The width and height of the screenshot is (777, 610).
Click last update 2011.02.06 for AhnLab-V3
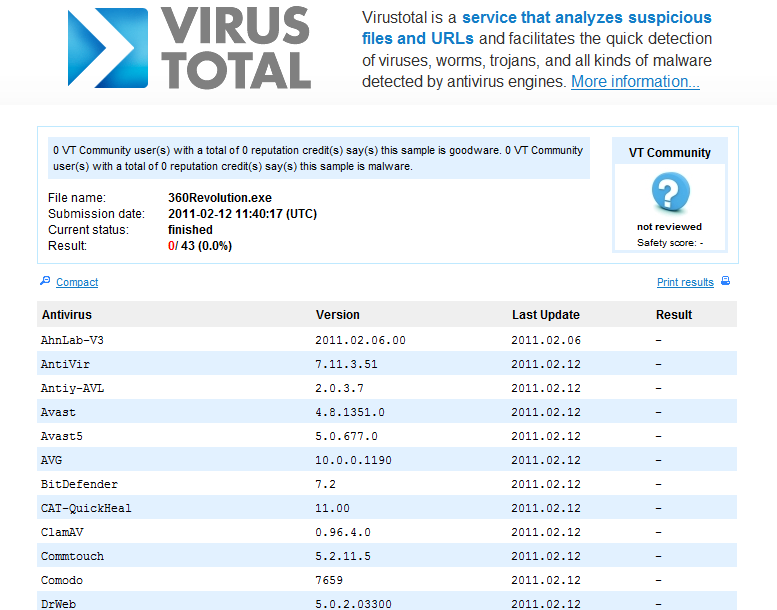tap(546, 340)
